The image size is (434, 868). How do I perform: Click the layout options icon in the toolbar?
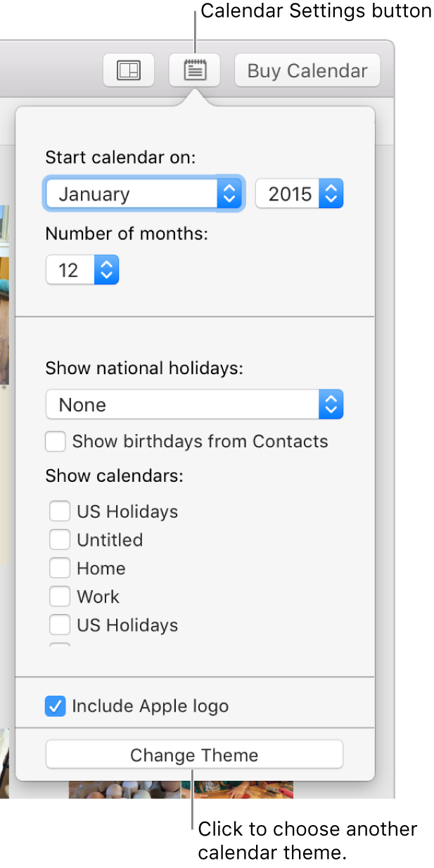[x=128, y=70]
